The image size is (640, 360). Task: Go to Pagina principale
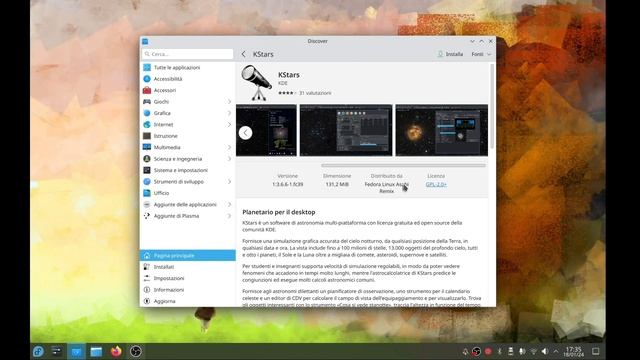coord(187,256)
